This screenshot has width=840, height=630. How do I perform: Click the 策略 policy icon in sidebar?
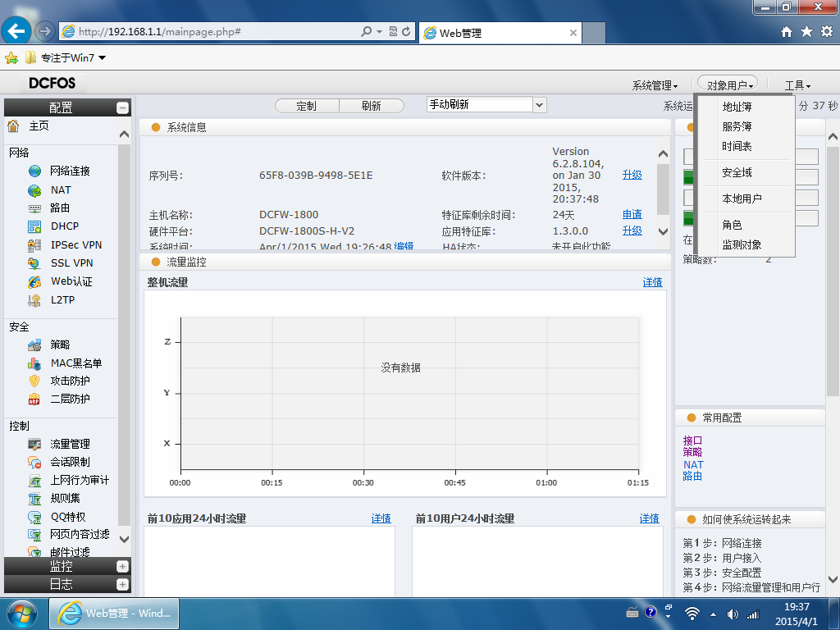[34, 345]
